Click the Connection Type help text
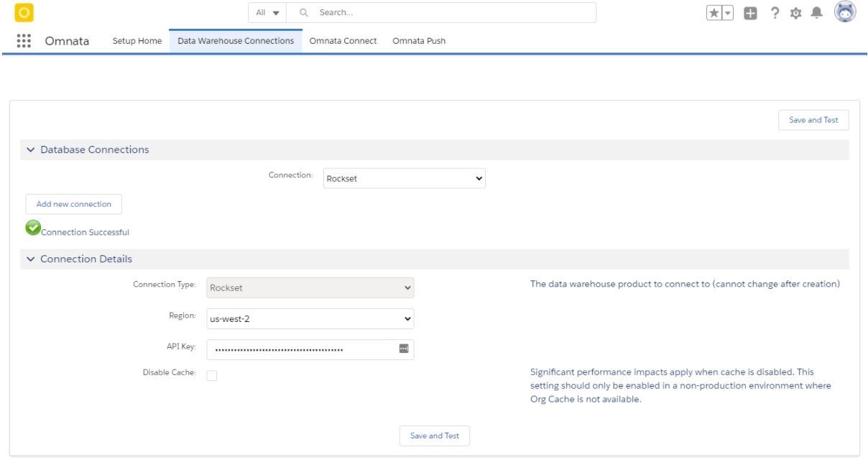This screenshot has height=460, width=868. coord(685,284)
